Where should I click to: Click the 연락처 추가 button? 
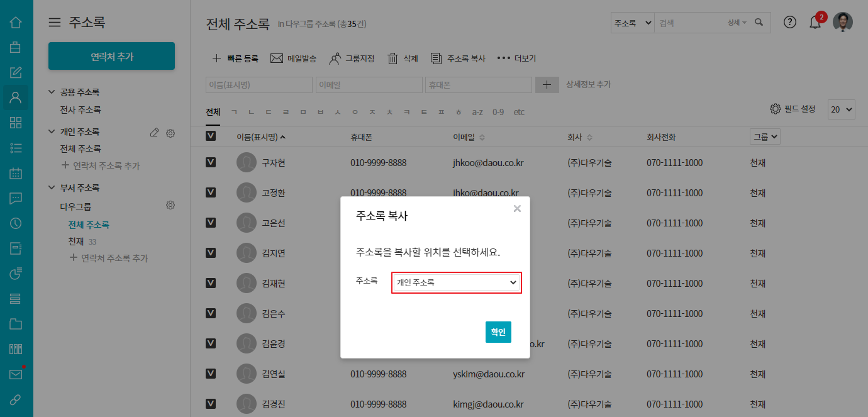tap(111, 57)
